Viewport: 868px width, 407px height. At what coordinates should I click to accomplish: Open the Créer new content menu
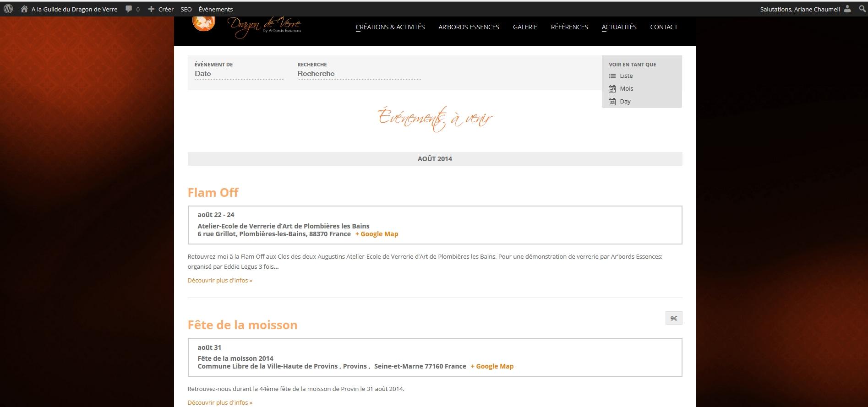coord(161,9)
